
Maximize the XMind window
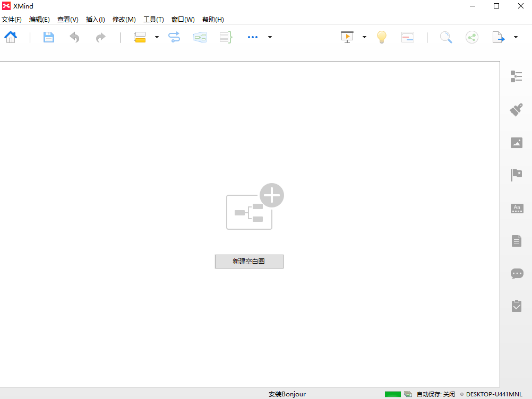(496, 6)
